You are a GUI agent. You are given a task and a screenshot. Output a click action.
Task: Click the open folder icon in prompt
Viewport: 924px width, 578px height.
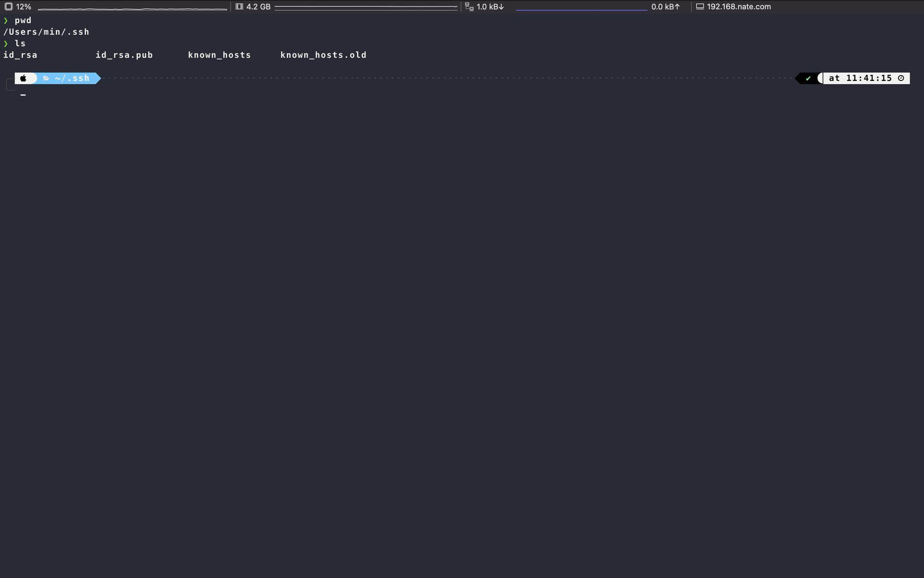pyautogui.click(x=46, y=78)
